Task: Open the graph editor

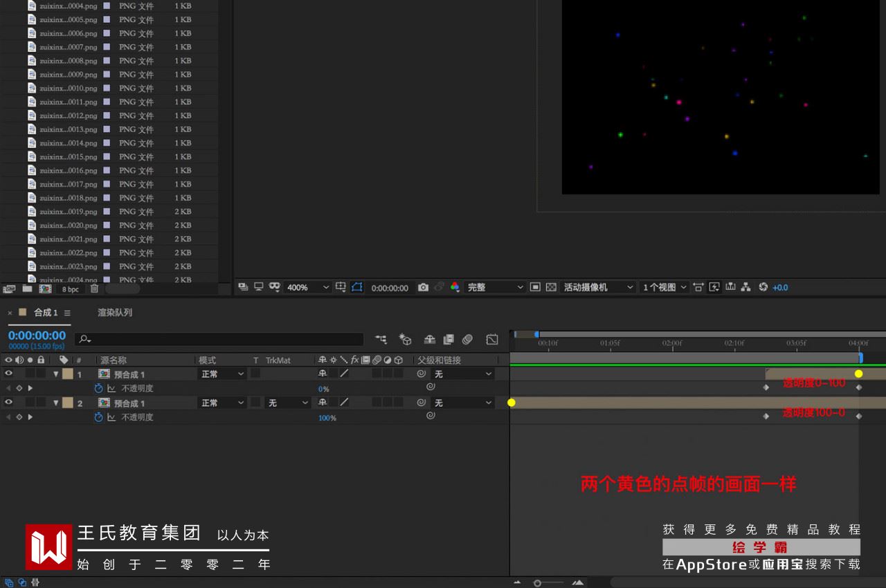Action: point(492,339)
